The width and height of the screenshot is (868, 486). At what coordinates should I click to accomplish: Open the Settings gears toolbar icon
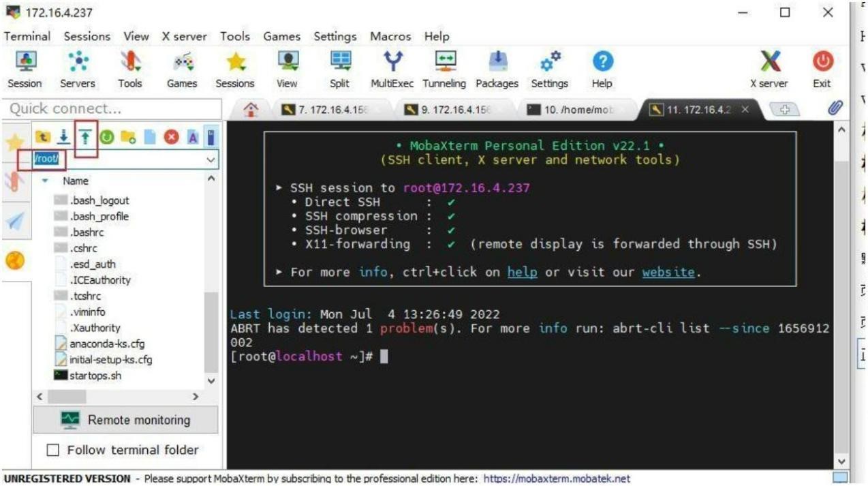[x=549, y=70]
